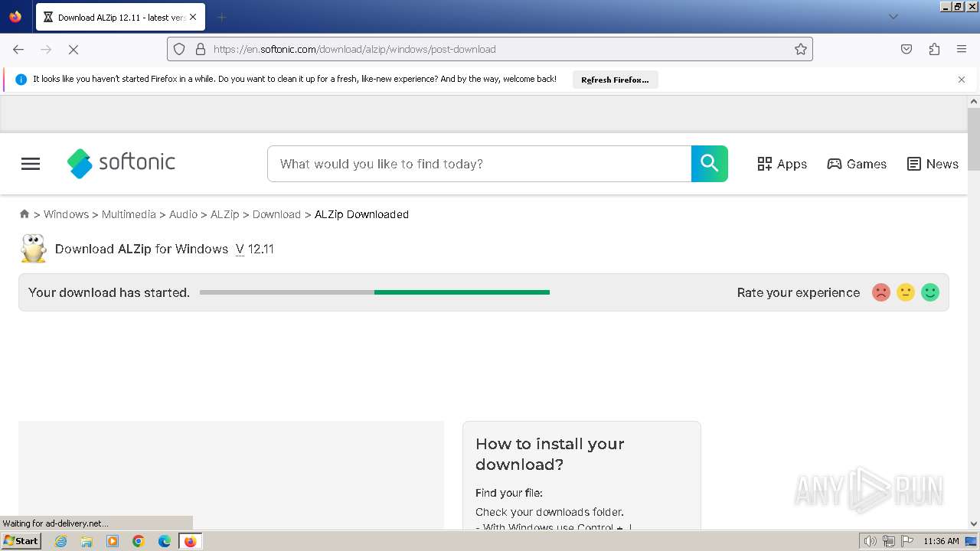Click 'ALZip Downloaded' breadcrumb text

coord(361,214)
